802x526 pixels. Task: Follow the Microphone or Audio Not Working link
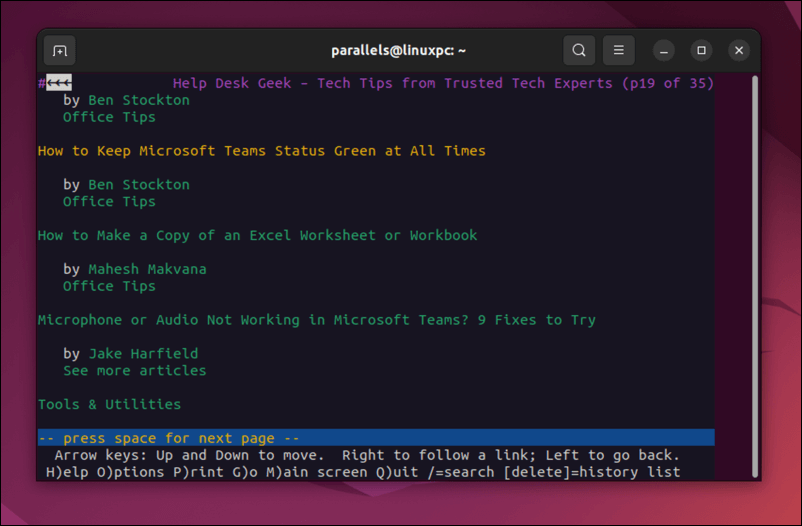pos(316,320)
